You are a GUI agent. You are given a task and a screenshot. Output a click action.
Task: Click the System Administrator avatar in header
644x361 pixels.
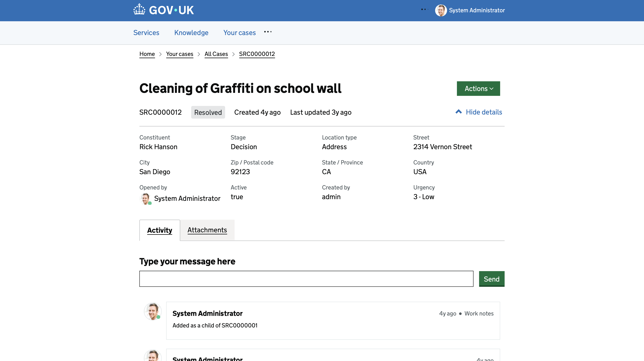coord(441,10)
